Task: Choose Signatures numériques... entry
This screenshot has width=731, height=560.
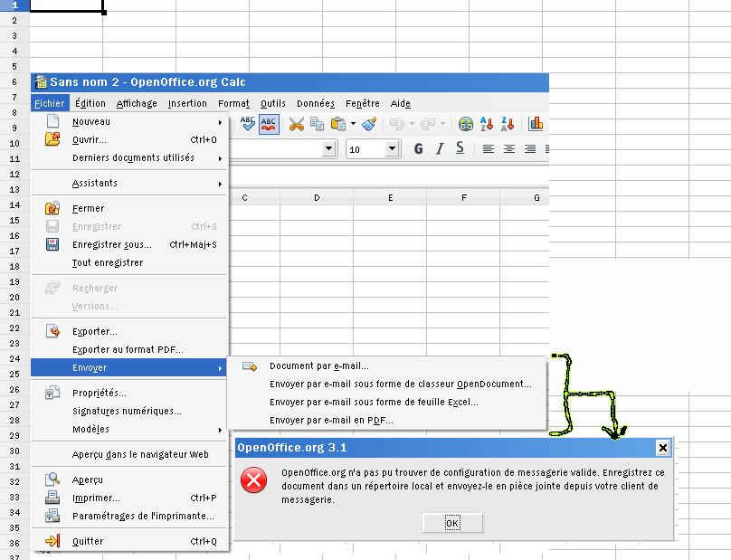Action: pyautogui.click(x=129, y=412)
